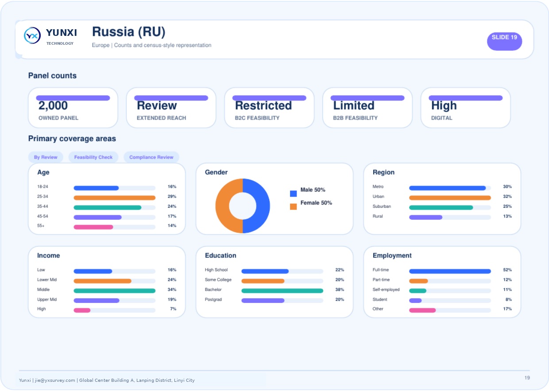The width and height of the screenshot is (549, 392).
Task: Click the 'Primary coverage areas' heading
Action: [72, 139]
